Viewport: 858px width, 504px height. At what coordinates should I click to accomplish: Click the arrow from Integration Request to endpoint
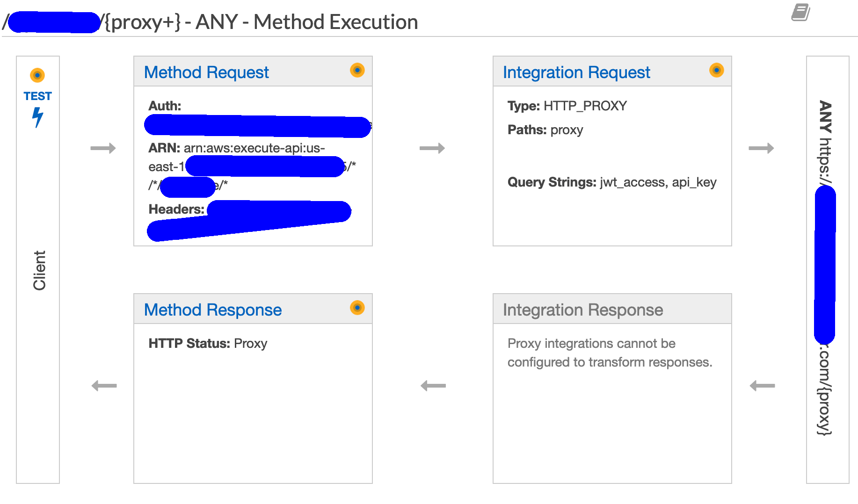click(x=761, y=148)
